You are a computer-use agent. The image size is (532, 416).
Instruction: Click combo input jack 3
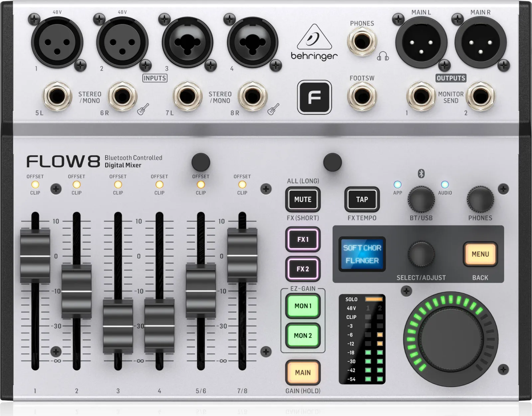click(188, 43)
